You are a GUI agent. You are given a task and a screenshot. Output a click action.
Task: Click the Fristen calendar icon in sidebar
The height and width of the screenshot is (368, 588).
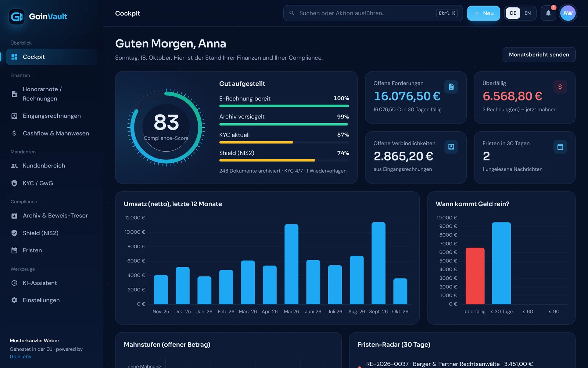pos(14,250)
